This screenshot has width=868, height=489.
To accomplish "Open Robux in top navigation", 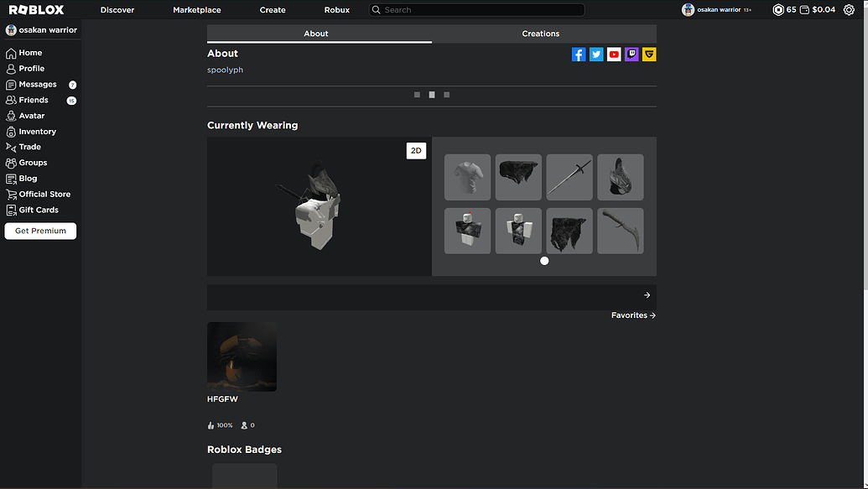I will (337, 10).
